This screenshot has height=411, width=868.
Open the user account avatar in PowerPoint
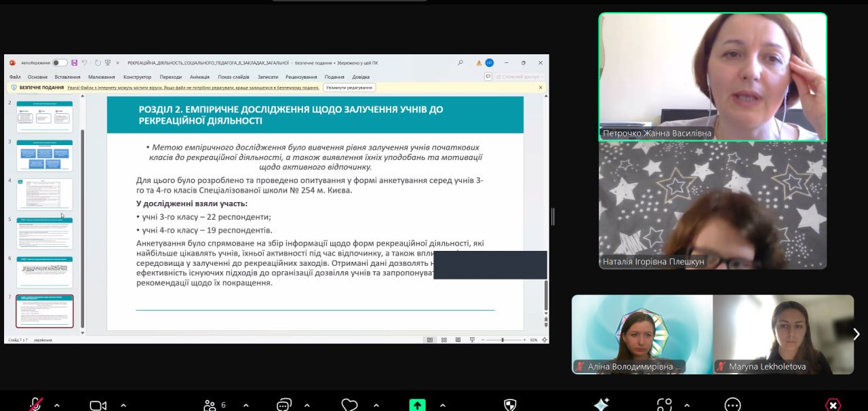point(490,62)
